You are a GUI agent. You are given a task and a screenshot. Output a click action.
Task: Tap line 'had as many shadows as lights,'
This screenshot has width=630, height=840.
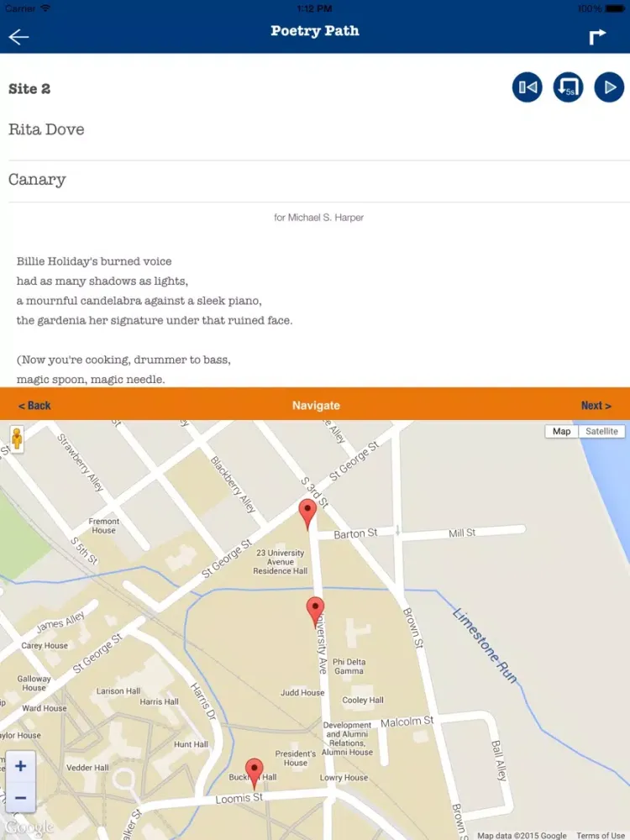[x=102, y=281]
